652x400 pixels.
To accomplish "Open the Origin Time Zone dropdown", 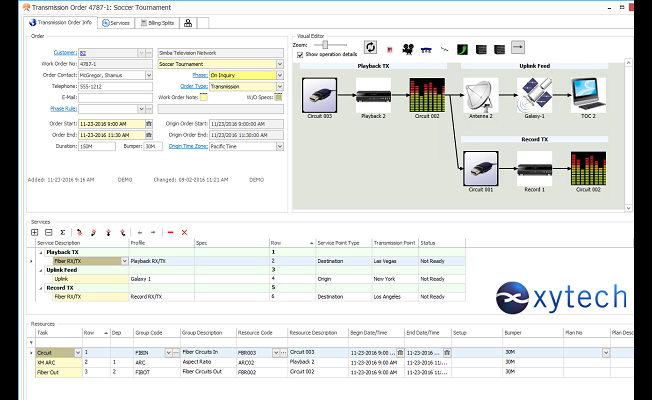I will click(281, 146).
